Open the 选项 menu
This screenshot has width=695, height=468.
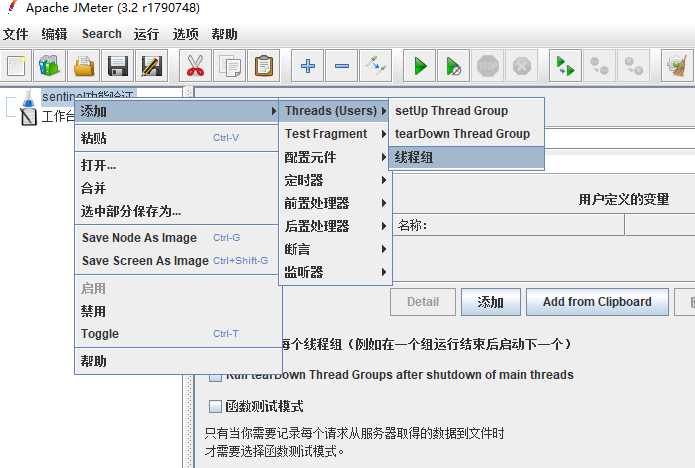click(185, 34)
